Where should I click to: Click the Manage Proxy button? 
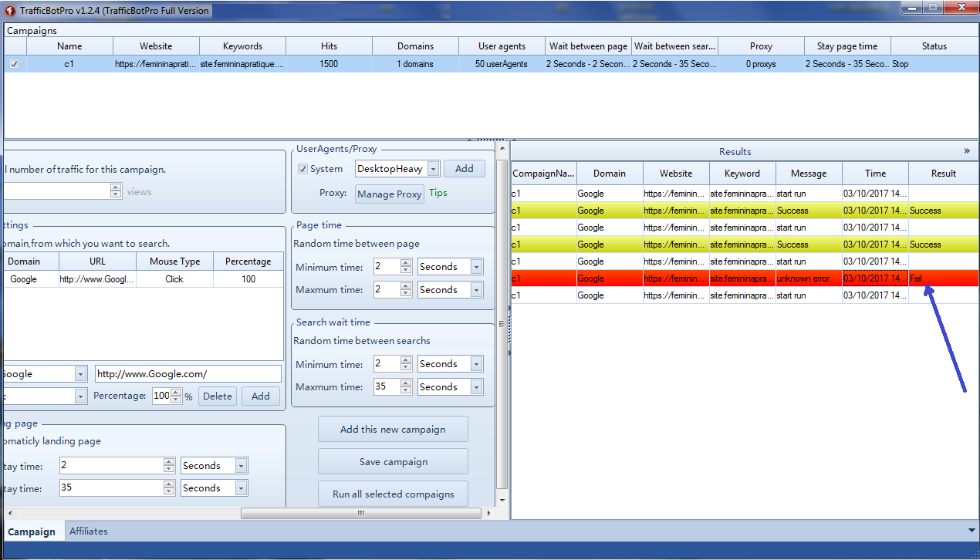pyautogui.click(x=390, y=194)
